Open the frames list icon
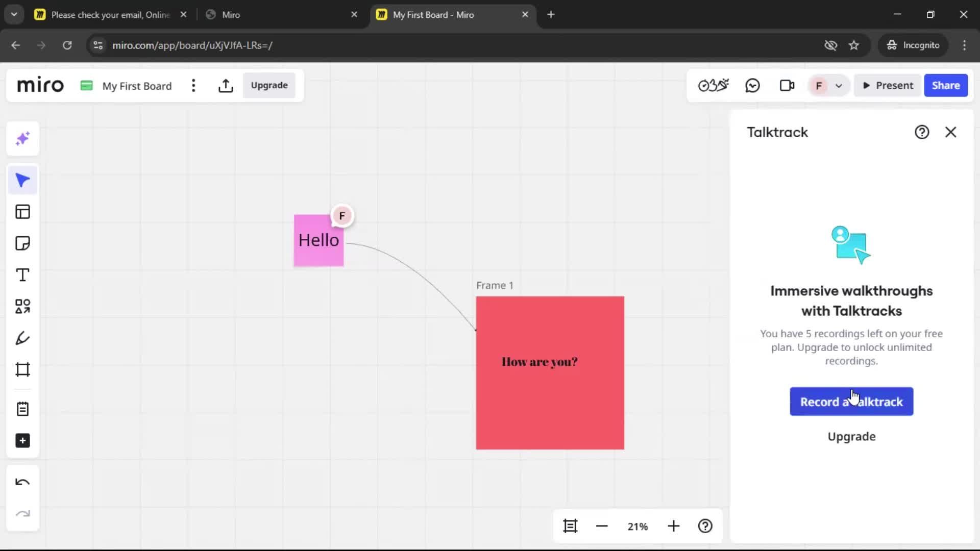Image resolution: width=980 pixels, height=551 pixels. tap(570, 526)
